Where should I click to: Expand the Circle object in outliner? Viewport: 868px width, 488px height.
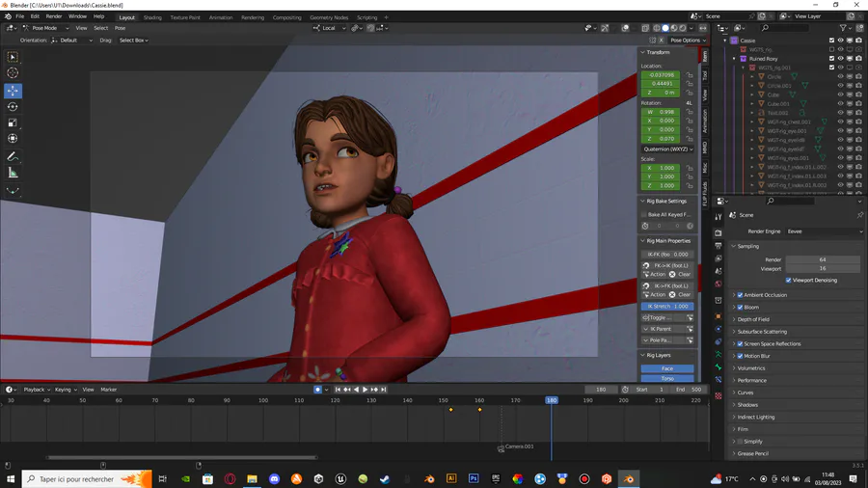(x=752, y=77)
